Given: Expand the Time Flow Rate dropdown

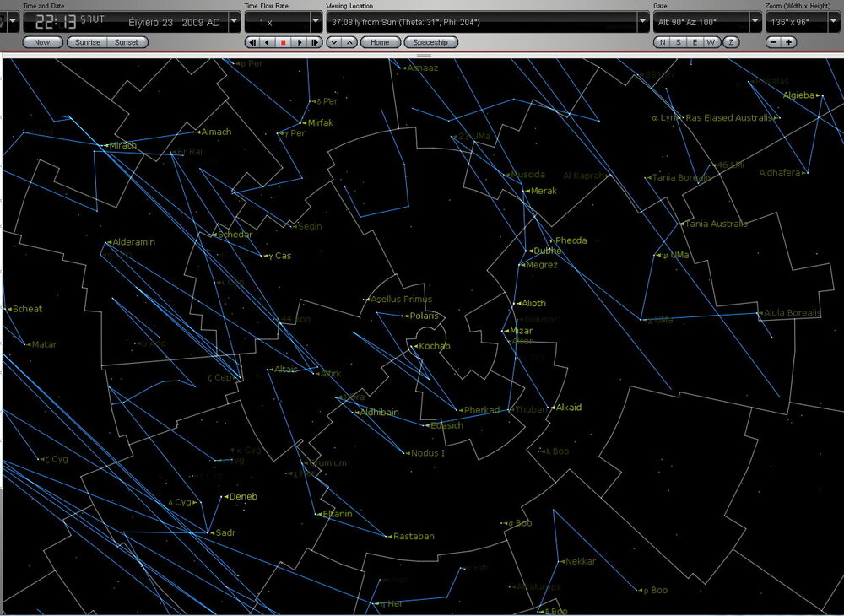Looking at the screenshot, I should point(316,22).
